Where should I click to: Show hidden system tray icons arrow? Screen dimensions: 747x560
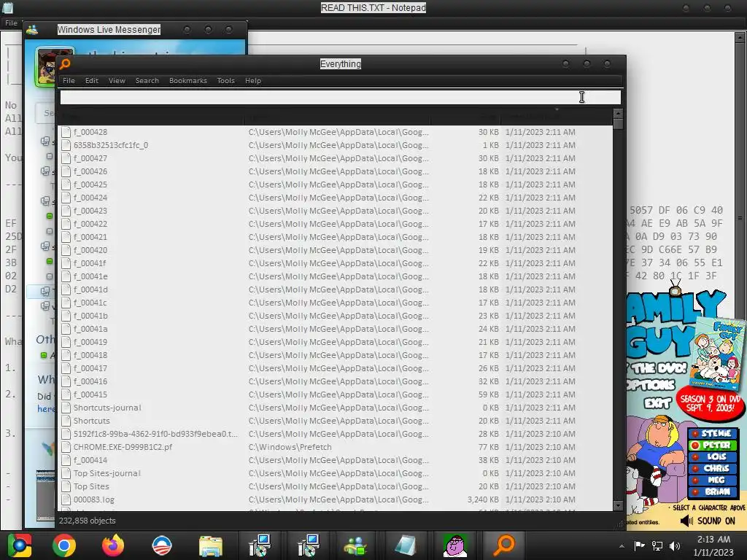622,546
